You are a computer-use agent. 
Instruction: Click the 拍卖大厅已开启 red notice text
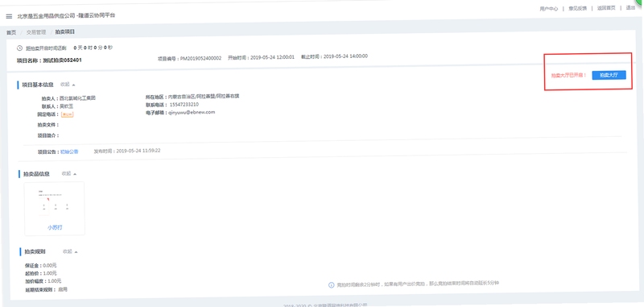(x=569, y=76)
